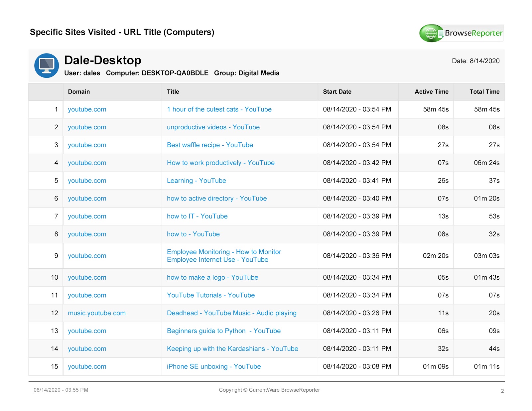Select the 'Learning - YouTube' title link
This screenshot has width=532, height=411.
(x=197, y=181)
